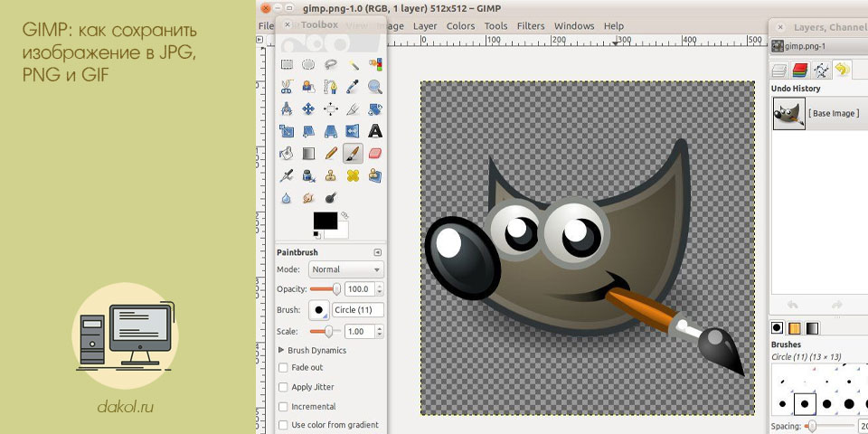
Task: Select the Perspective tool
Action: click(x=331, y=131)
